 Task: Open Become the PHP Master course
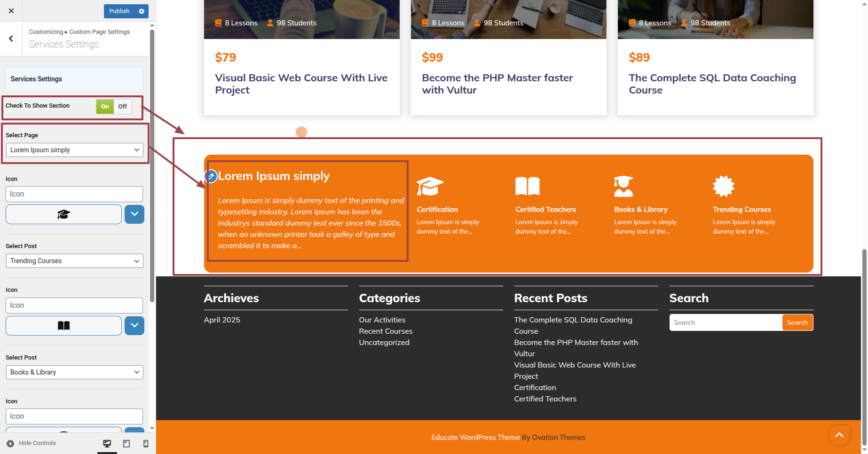(x=497, y=84)
